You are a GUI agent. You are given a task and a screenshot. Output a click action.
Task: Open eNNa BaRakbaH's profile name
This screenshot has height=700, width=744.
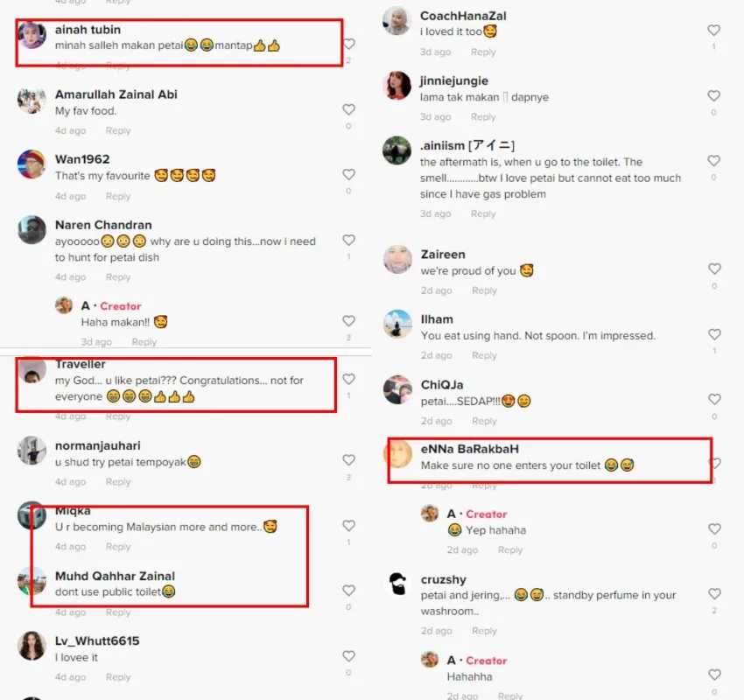click(470, 449)
